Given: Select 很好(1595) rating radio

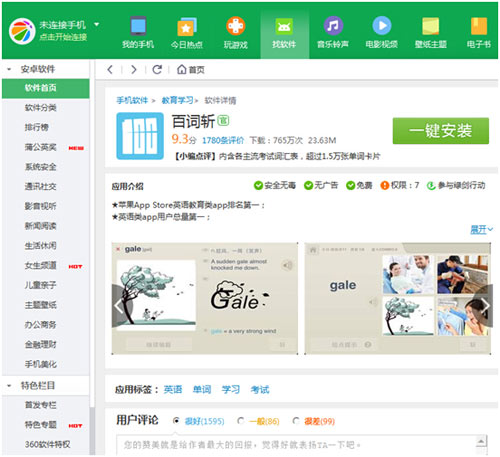Looking at the screenshot, I should pyautogui.click(x=176, y=421).
